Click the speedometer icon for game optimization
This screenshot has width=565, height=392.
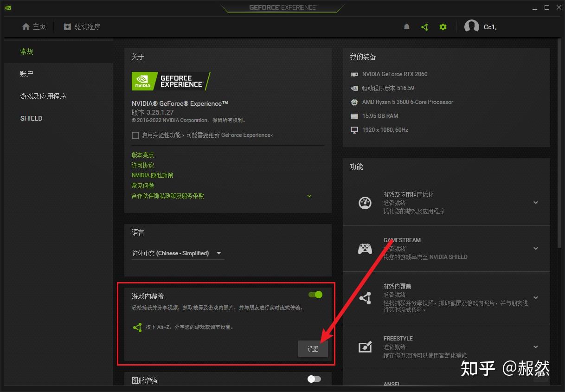365,203
